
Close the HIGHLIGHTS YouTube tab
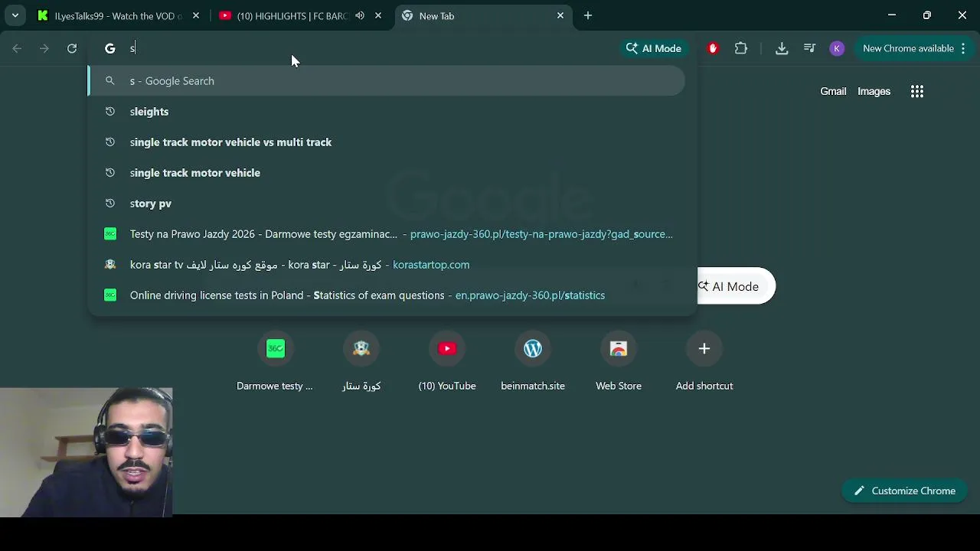pyautogui.click(x=378, y=15)
